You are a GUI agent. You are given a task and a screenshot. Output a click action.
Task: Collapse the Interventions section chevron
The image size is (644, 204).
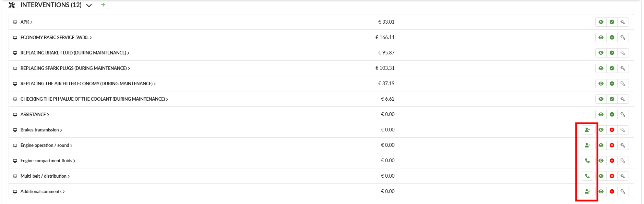89,5
